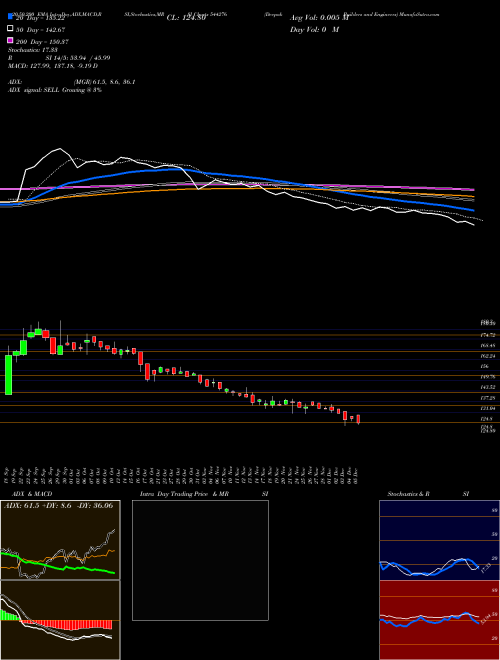
Task: Click the 'Day Vol: 0 M' label
Action: click(x=314, y=29)
